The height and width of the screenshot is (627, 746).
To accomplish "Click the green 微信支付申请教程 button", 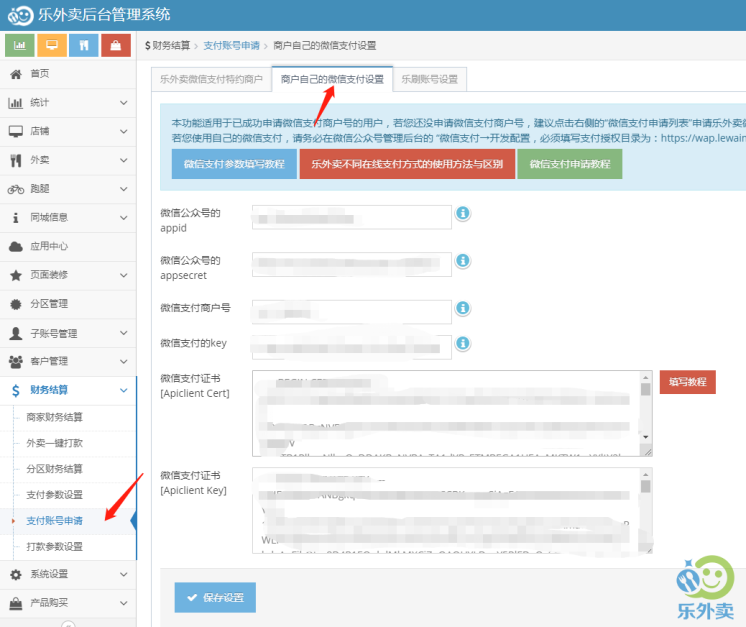I will 570,164.
